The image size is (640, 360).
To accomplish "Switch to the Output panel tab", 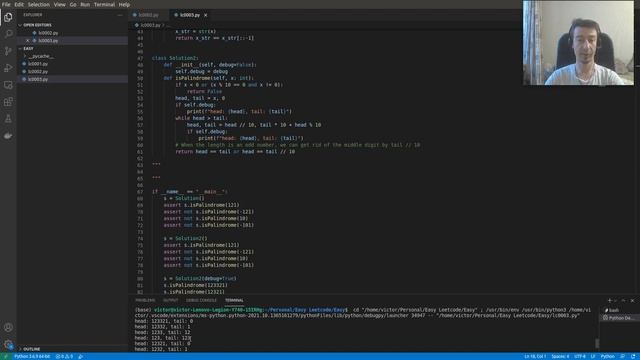I will pos(171,300).
